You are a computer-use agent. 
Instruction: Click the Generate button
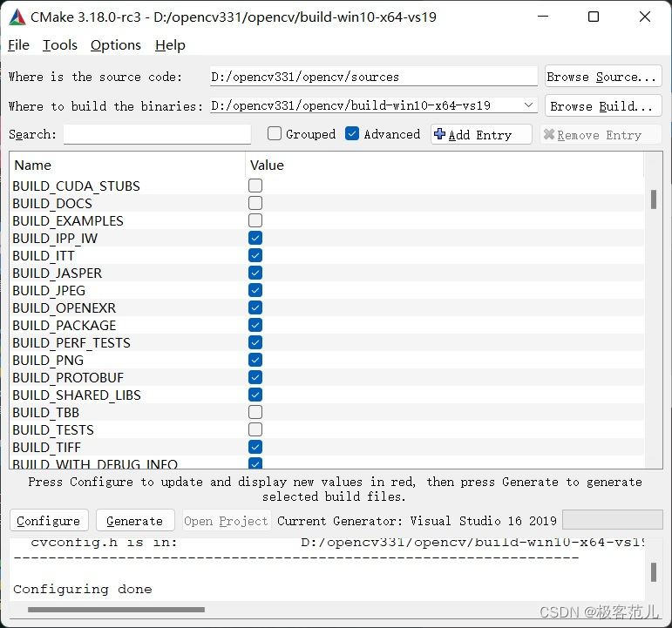pyautogui.click(x=135, y=521)
